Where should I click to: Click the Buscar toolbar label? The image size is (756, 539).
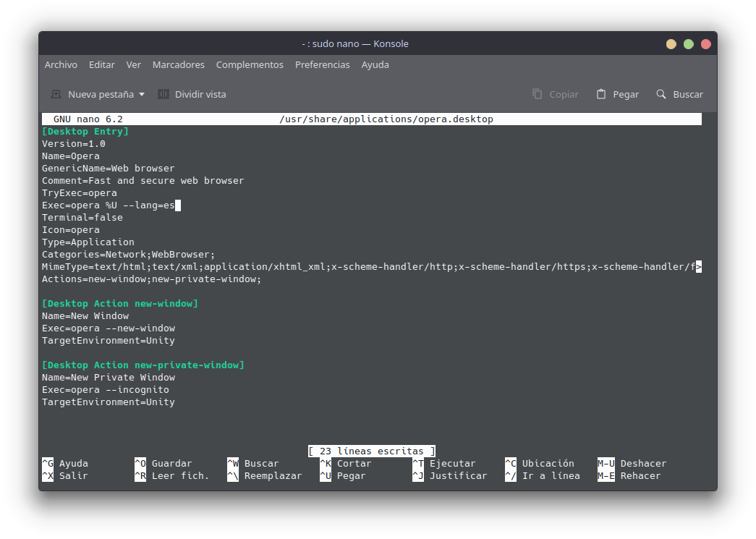coord(688,95)
